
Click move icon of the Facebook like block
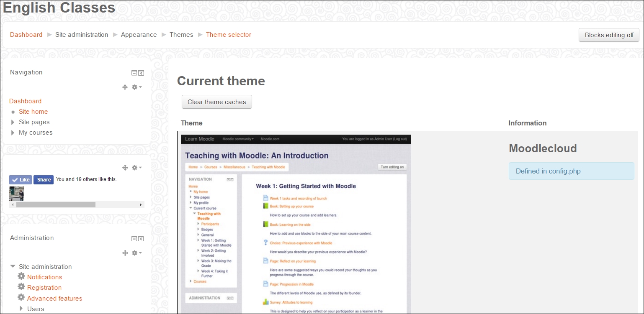125,168
